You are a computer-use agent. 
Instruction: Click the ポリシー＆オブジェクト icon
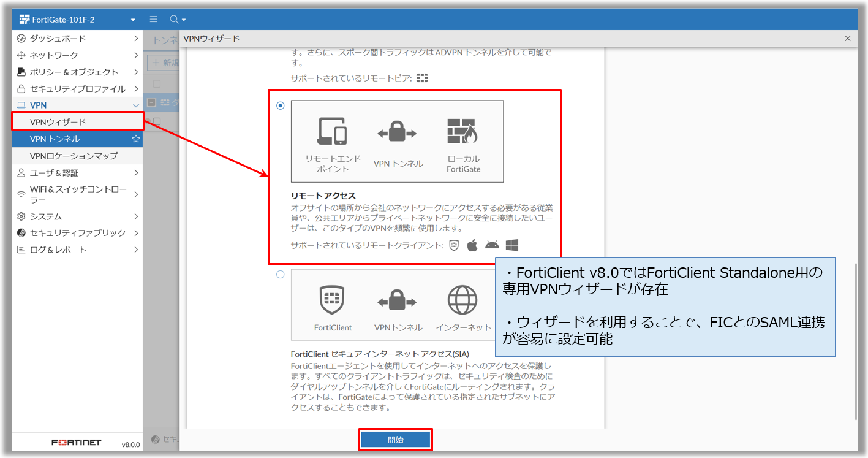[21, 72]
